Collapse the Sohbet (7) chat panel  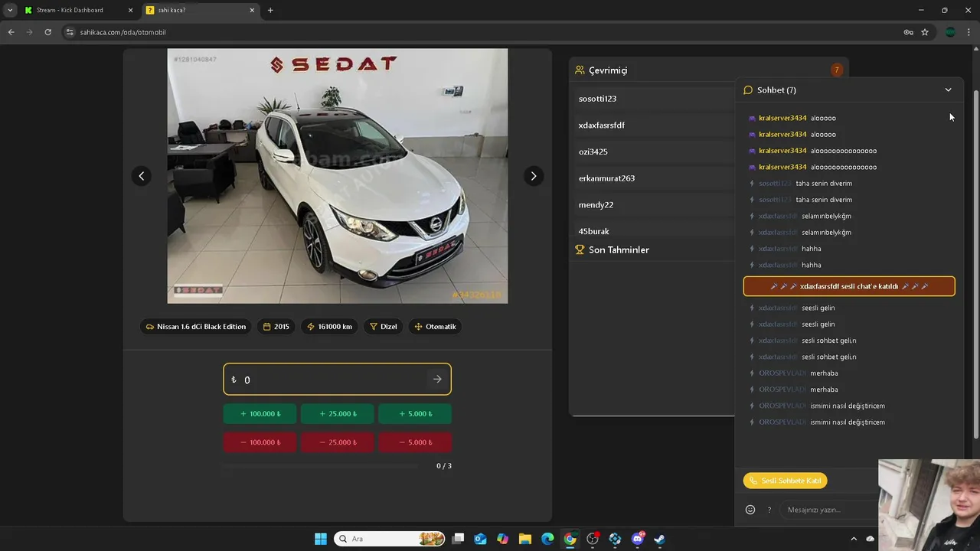[x=948, y=90]
